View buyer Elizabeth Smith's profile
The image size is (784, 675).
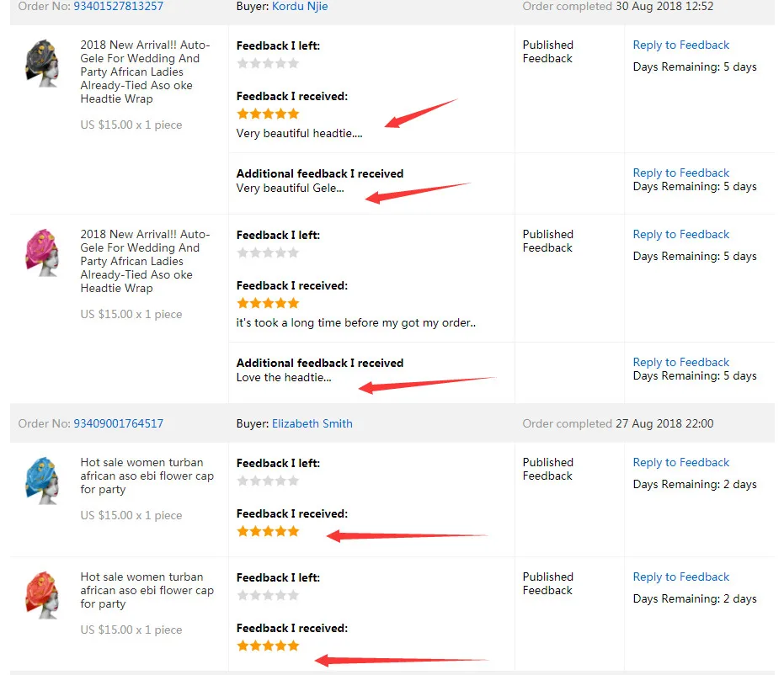point(312,423)
